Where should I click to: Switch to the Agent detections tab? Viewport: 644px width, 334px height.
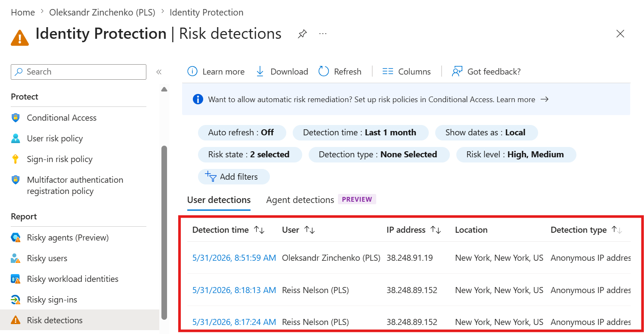(x=300, y=200)
